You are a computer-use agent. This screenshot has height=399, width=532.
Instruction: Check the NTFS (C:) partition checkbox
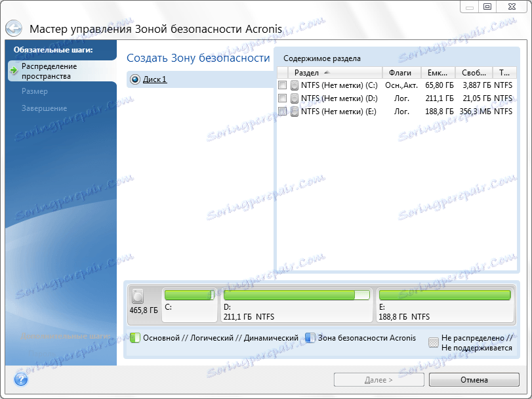(282, 85)
